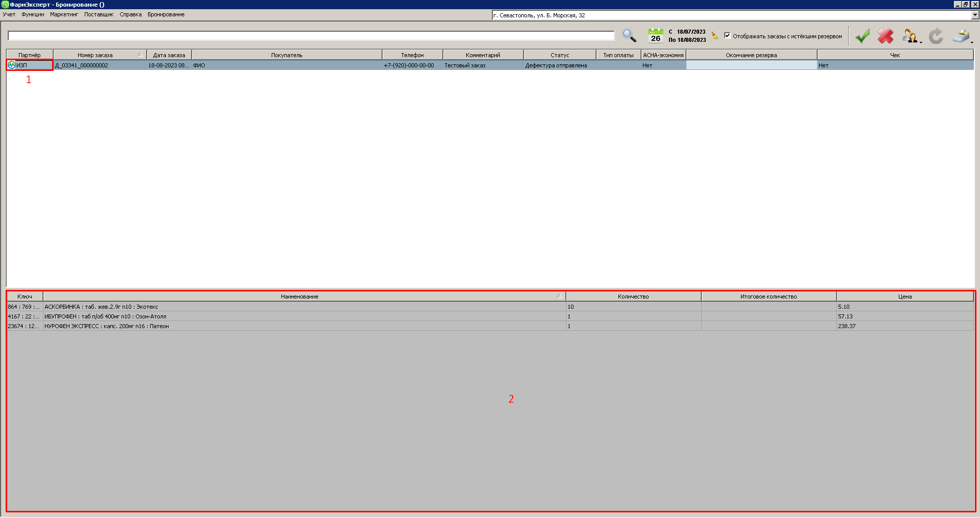The image size is (980, 518).
Task: Sort orders by 'Номер заказа' column header
Action: (95, 55)
